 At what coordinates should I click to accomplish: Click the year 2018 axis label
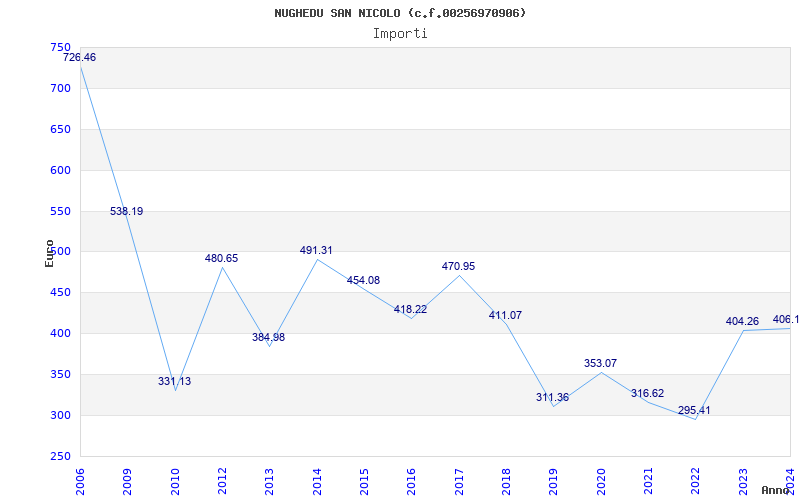click(506, 482)
